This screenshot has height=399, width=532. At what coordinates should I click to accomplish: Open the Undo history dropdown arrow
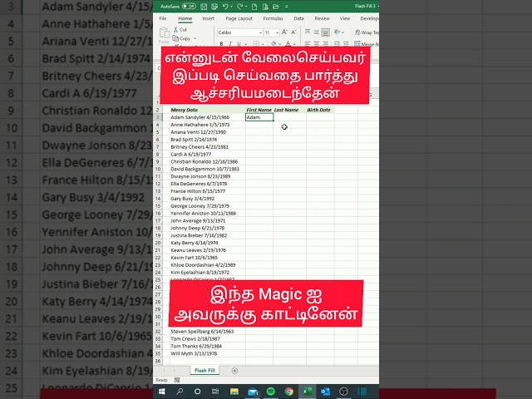pos(231,7)
